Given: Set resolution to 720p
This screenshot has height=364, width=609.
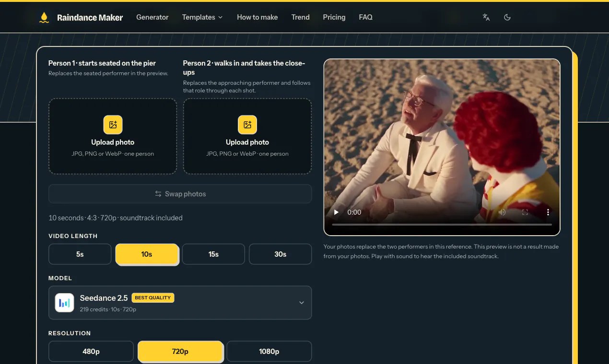Looking at the screenshot, I should (x=180, y=352).
